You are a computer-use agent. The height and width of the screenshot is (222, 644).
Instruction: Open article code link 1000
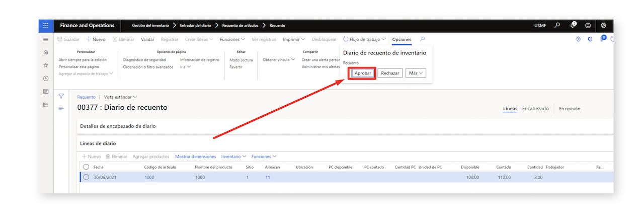[x=149, y=177]
